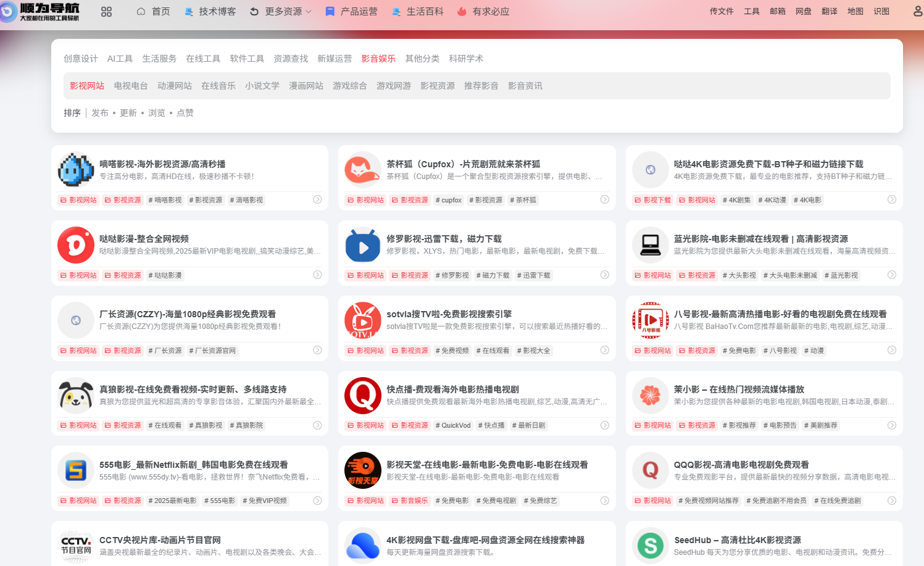Viewport: 924px width, 566px height.
Task: Select the 动漫网站 subcategory tab
Action: click(x=175, y=85)
